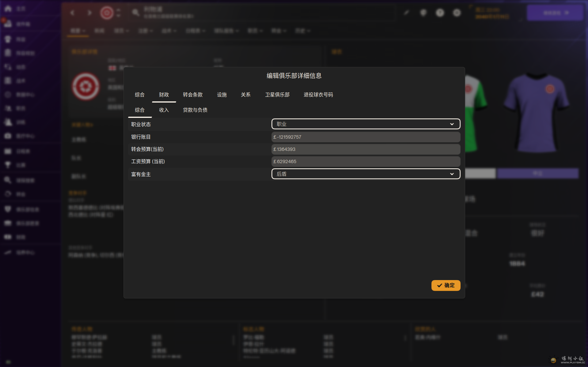The width and height of the screenshot is (588, 367).
Task: Click the question mark help icon
Action: pyautogui.click(x=440, y=13)
